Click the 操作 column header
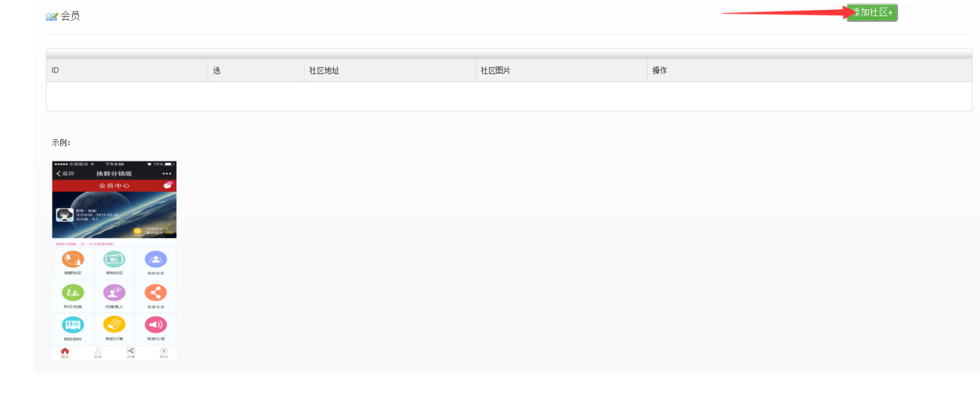Image resolution: width=980 pixels, height=405 pixels. click(659, 70)
